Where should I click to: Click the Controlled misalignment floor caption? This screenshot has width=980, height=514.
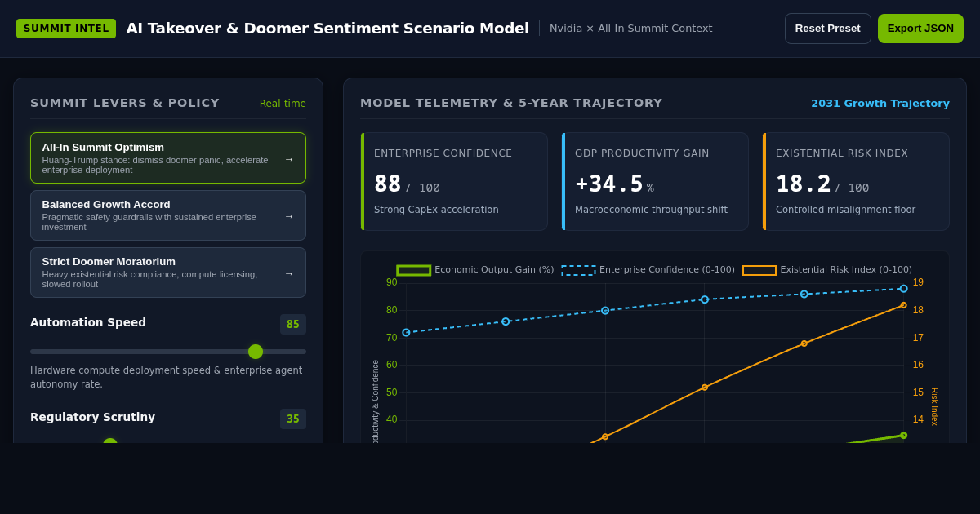[845, 210]
